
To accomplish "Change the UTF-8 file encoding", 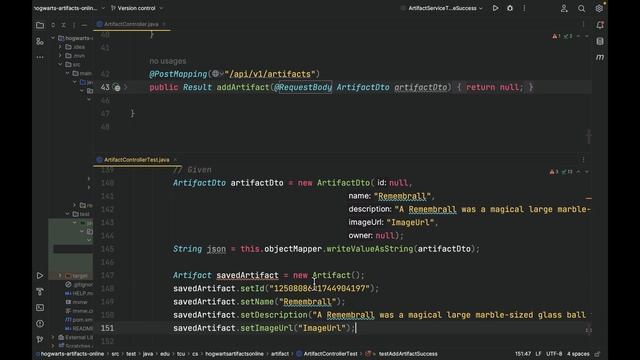I will (x=554, y=354).
